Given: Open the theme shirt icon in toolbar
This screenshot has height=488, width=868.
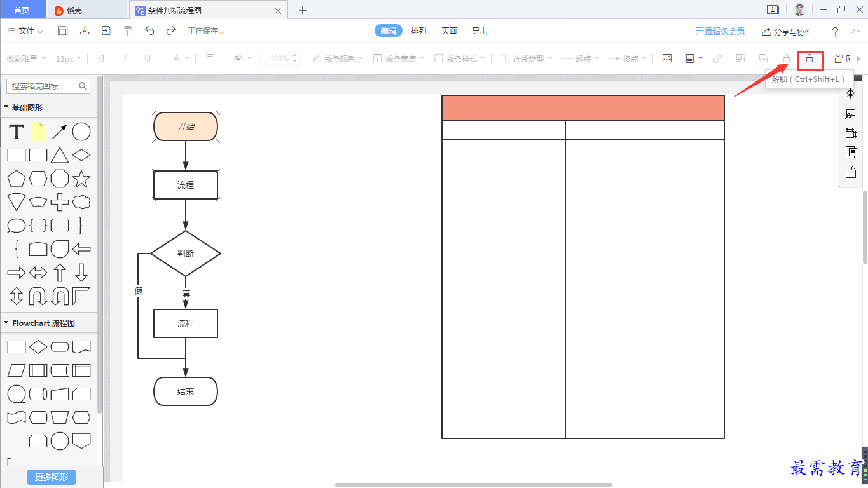Looking at the screenshot, I should pos(838,58).
